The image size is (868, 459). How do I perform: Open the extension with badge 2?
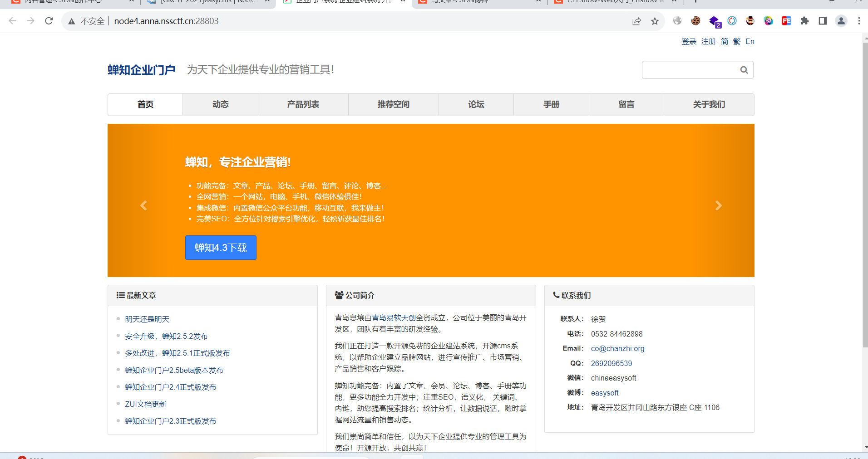[x=715, y=22]
